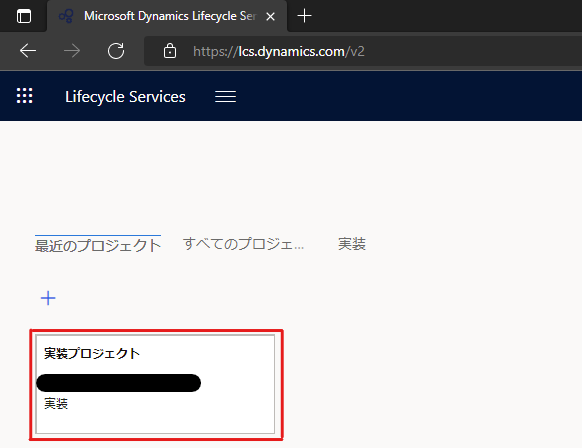View site security lock information
This screenshot has width=582, height=448.
tap(170, 51)
